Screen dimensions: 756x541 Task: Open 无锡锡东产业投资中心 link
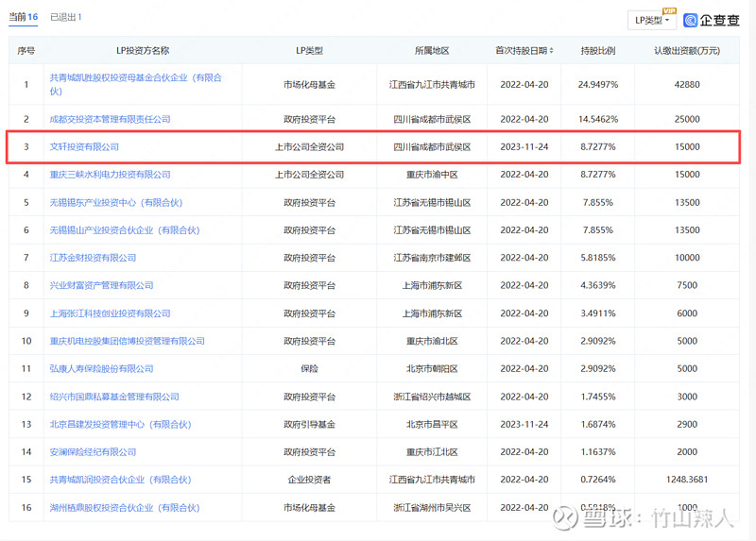tap(115, 203)
